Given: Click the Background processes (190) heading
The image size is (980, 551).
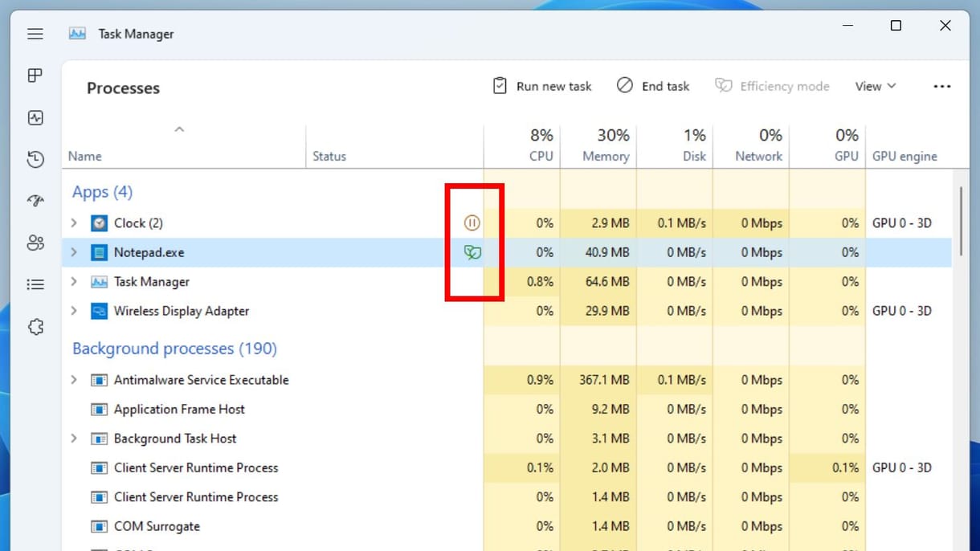Looking at the screenshot, I should (174, 349).
